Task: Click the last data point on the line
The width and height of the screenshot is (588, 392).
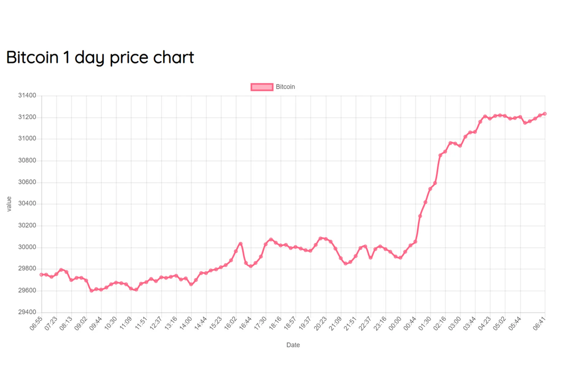Action: click(545, 114)
